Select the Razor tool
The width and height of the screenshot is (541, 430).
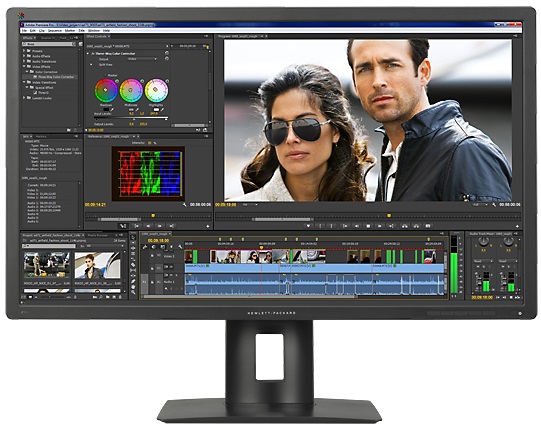click(x=133, y=264)
